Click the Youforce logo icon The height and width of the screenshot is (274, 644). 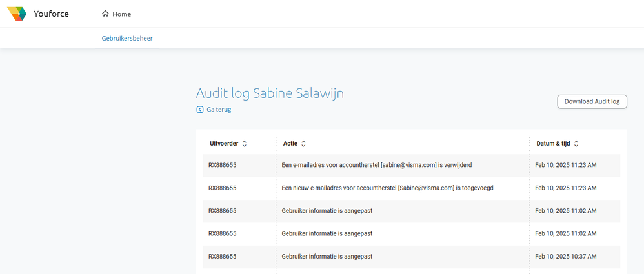click(17, 14)
